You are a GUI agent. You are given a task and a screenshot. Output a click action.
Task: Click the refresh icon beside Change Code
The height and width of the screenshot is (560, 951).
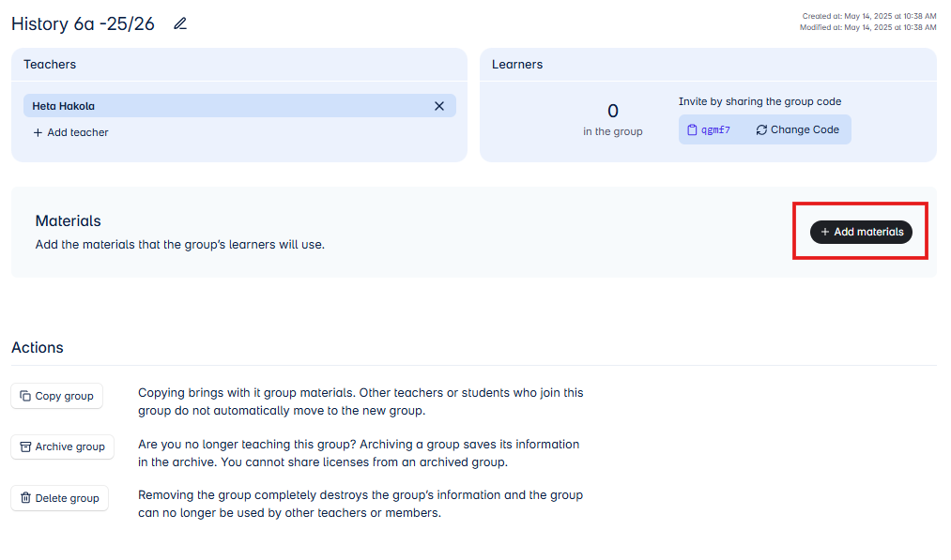click(761, 129)
